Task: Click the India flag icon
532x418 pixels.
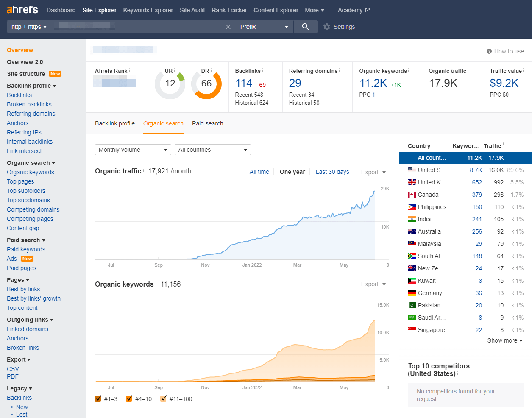Action: [412, 219]
